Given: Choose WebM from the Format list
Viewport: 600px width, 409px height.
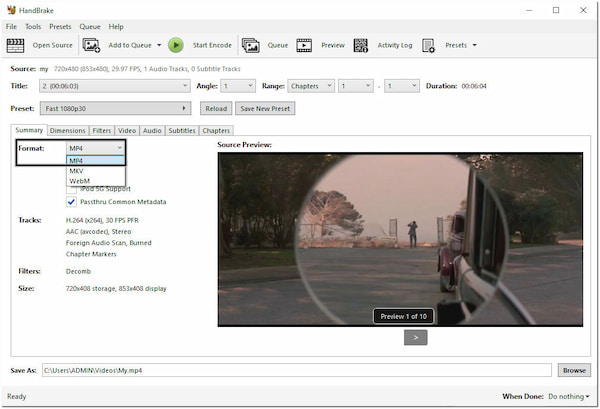Looking at the screenshot, I should pyautogui.click(x=96, y=181).
